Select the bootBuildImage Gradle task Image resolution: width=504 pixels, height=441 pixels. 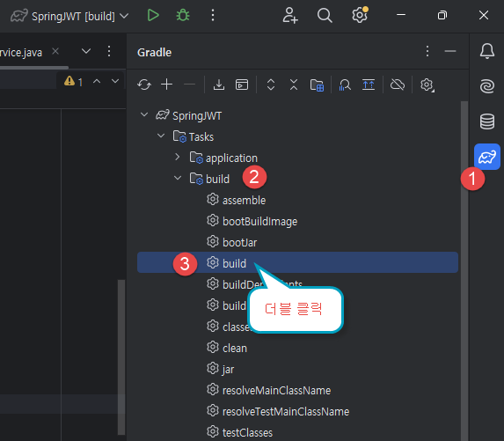coord(259,222)
